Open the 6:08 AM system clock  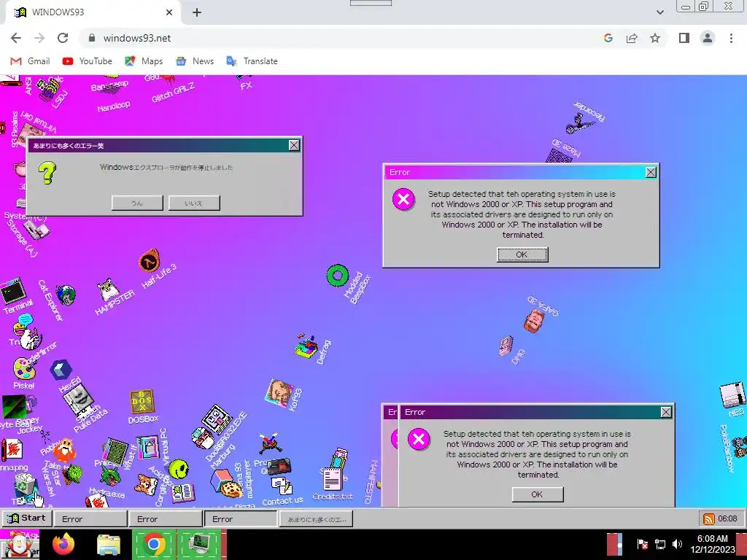click(x=713, y=544)
